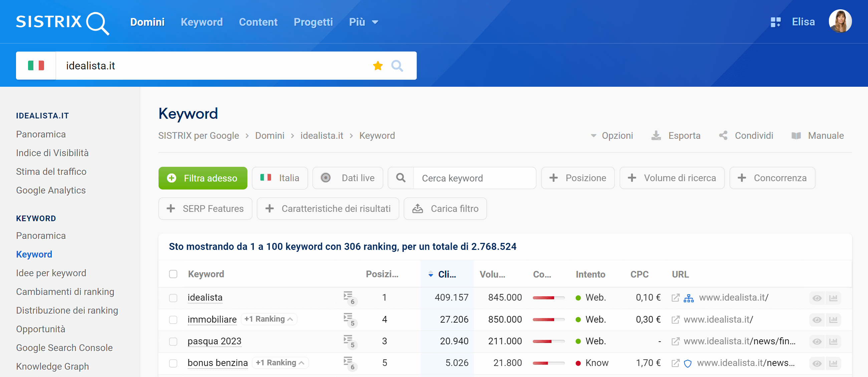This screenshot has height=377, width=868.
Task: Tick the checkbox for pasqua 2023 row
Action: tap(173, 341)
